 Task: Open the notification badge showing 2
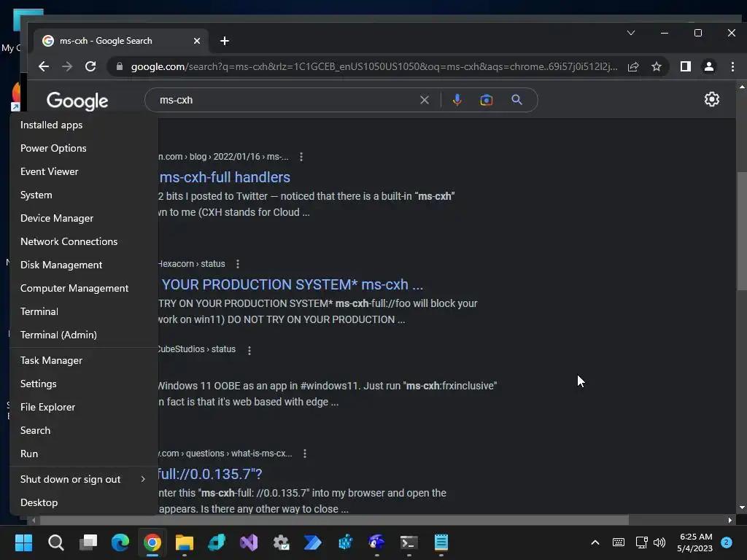pos(727,542)
